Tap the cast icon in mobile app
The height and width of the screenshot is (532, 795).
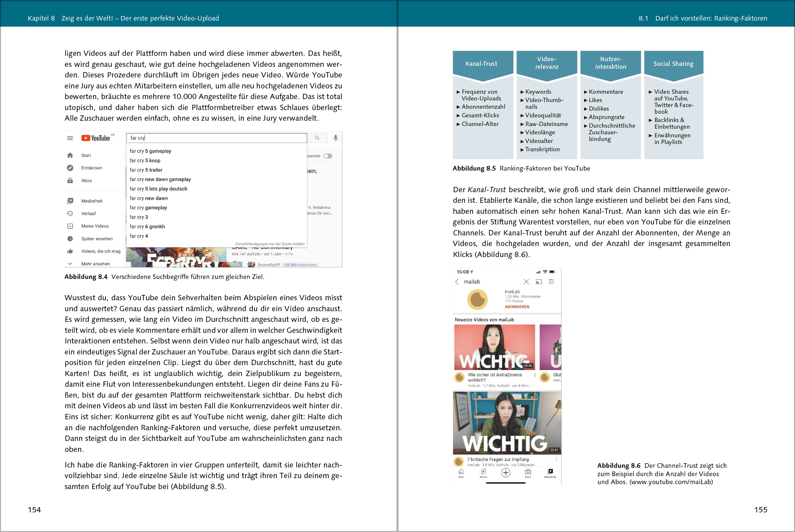click(539, 282)
